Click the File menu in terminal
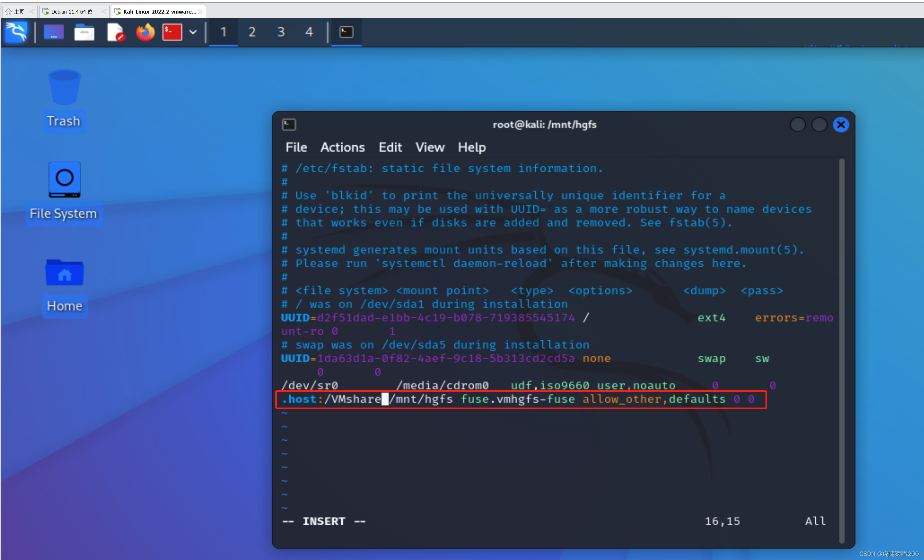The width and height of the screenshot is (924, 560). [296, 147]
